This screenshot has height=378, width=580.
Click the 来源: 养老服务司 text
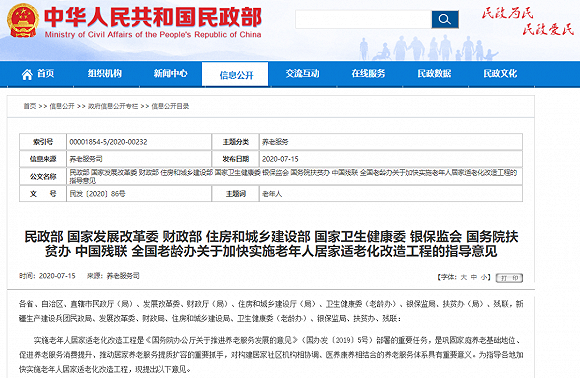113,276
